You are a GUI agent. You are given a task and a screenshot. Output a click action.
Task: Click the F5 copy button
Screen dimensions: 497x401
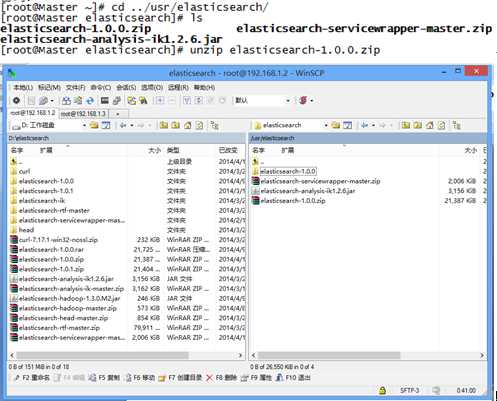104,378
